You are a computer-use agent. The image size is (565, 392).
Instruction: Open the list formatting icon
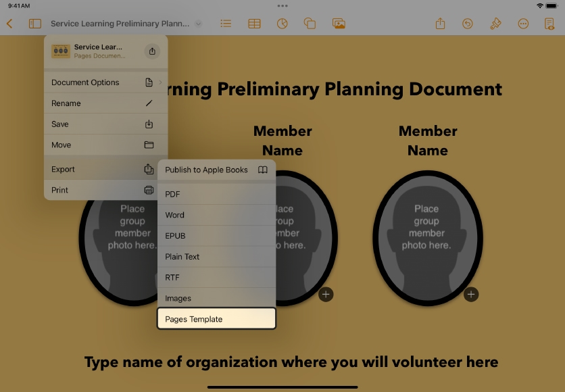[x=226, y=24]
